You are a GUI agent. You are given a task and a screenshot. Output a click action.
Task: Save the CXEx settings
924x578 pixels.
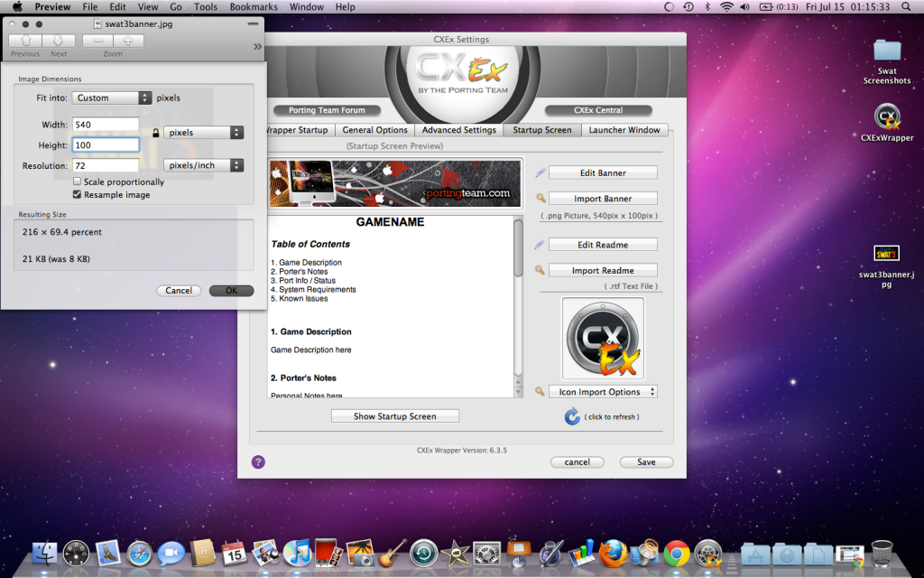coord(646,462)
